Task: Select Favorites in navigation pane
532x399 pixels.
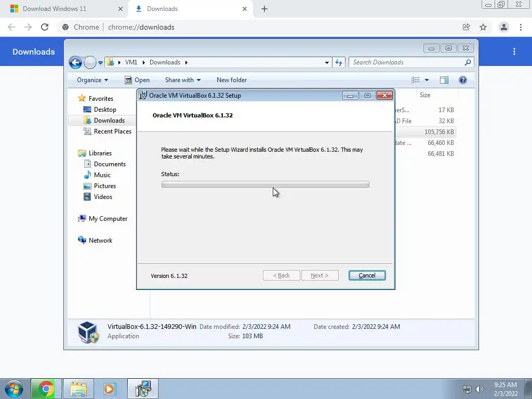Action: coord(101,98)
